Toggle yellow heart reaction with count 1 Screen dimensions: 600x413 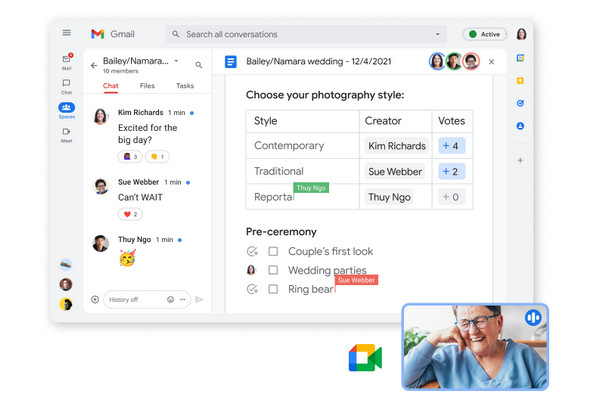(x=157, y=157)
